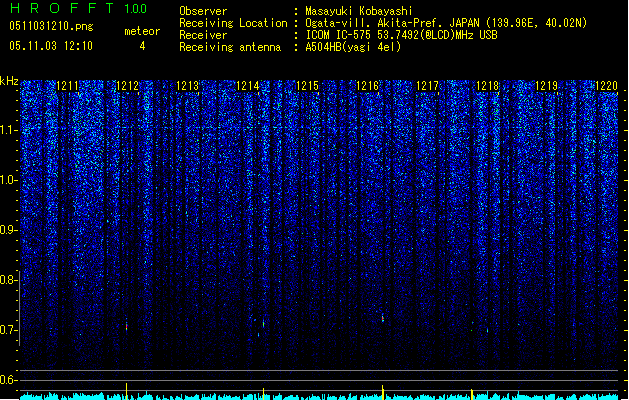Click the 1220 time label

(607, 86)
